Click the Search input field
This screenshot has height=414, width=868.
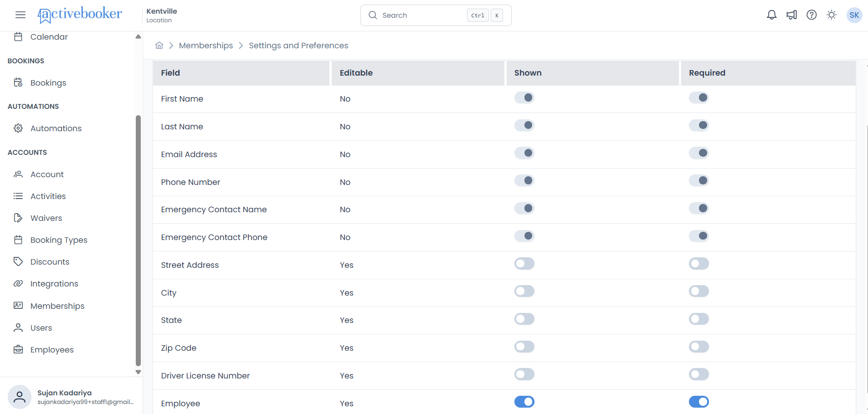tap(436, 15)
